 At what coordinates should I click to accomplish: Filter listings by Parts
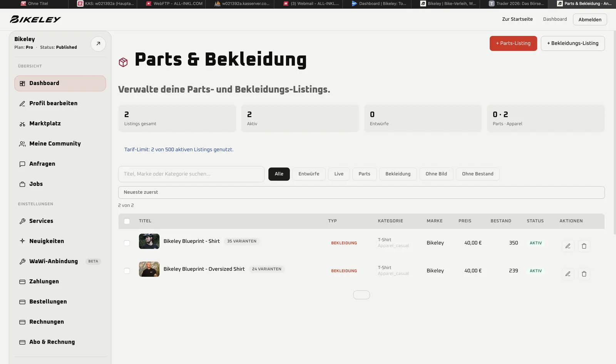364,174
